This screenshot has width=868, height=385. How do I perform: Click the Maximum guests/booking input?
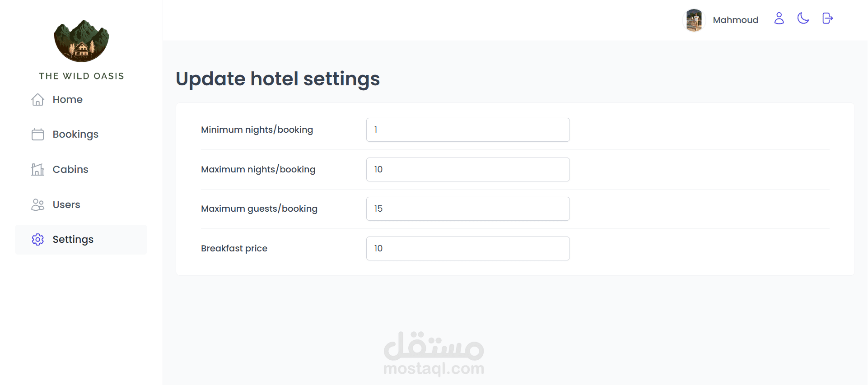tap(468, 209)
